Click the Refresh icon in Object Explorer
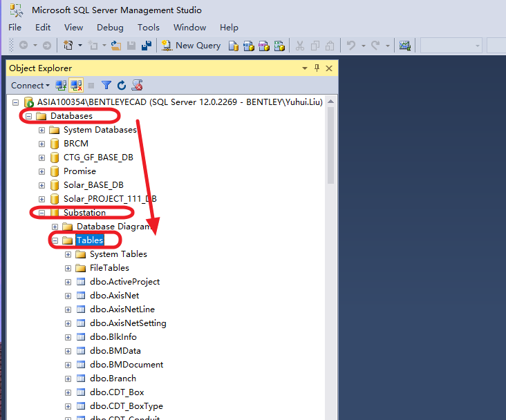This screenshot has height=420, width=506. pyautogui.click(x=122, y=86)
